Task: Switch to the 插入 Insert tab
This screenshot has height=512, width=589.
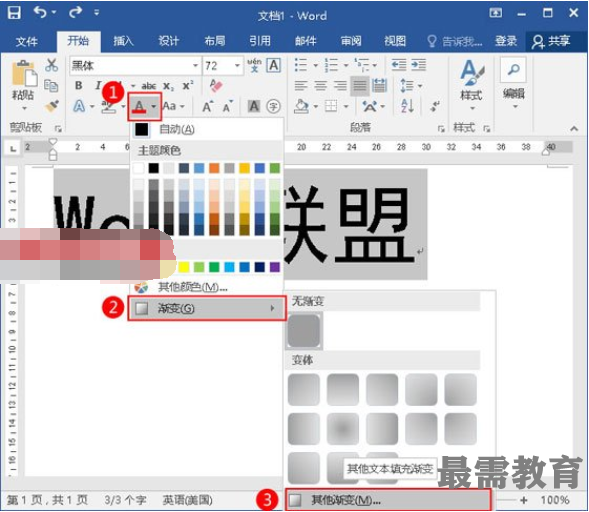Action: pos(123,41)
